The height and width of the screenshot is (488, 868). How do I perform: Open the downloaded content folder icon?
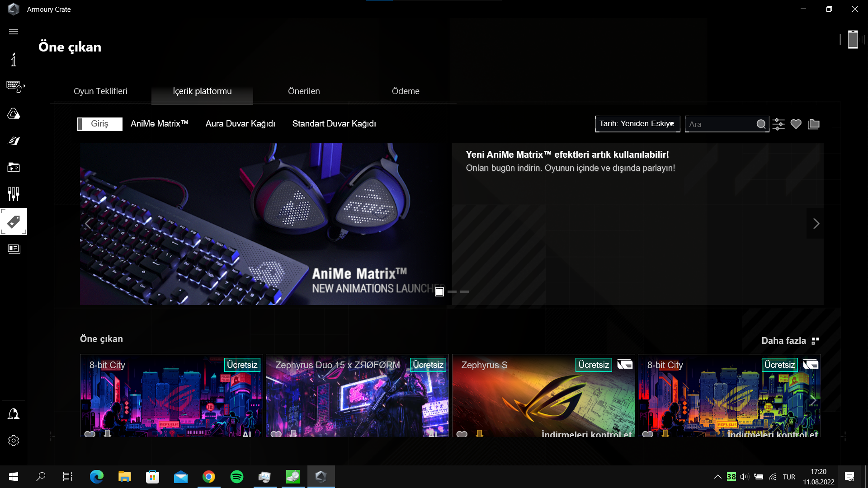(x=814, y=124)
